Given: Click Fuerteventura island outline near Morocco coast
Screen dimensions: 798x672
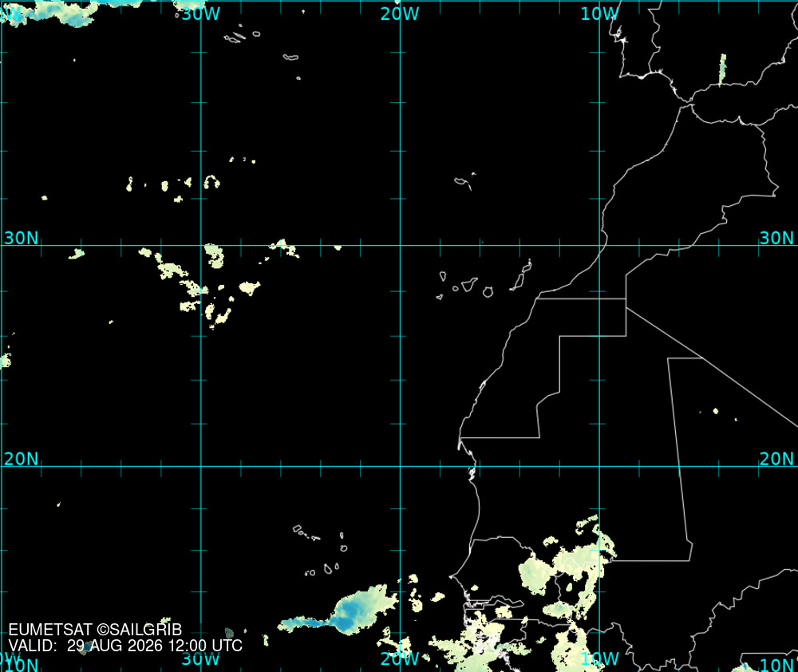Looking at the screenshot, I should (519, 281).
